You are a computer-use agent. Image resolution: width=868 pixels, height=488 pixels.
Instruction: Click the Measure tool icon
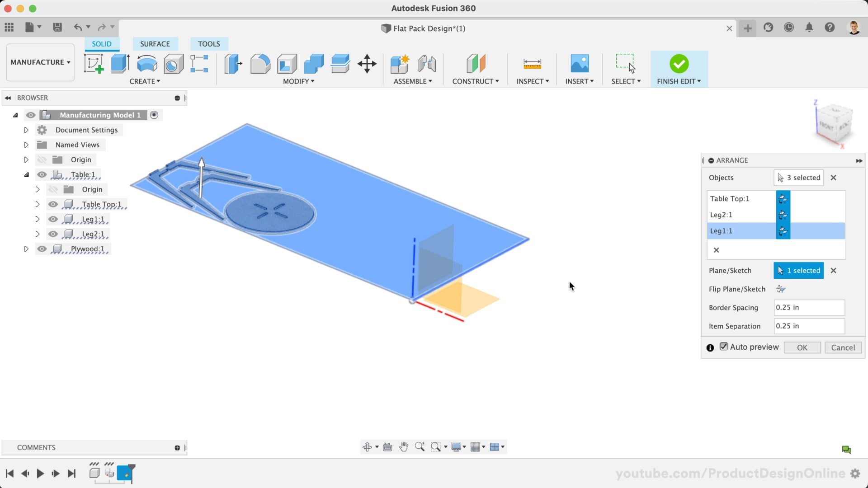(x=532, y=64)
